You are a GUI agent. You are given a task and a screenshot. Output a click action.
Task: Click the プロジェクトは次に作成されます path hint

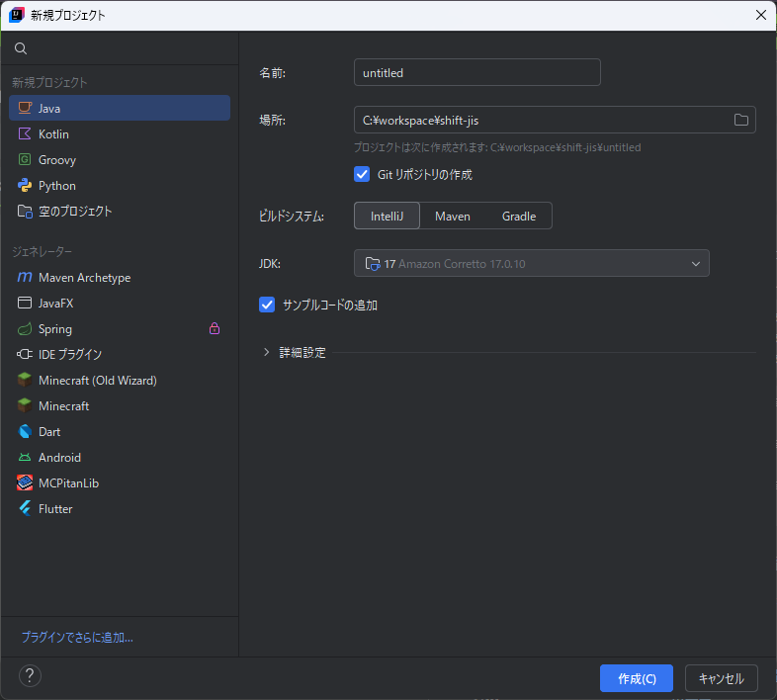click(x=497, y=147)
